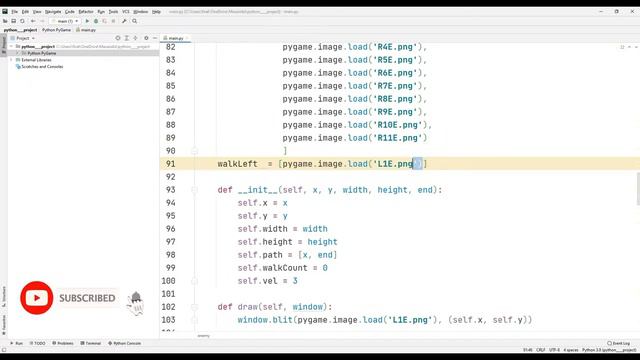This screenshot has height=360, width=640.
Task: Click the Back navigation arrow
Action: (x=33, y=21)
